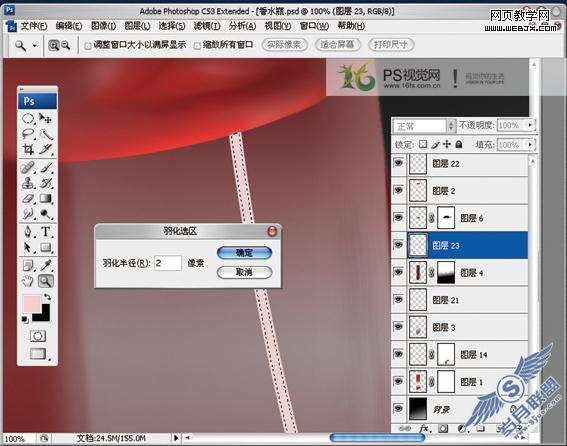
Task: Click the Zoom Out magnifier icon
Action: point(65,45)
